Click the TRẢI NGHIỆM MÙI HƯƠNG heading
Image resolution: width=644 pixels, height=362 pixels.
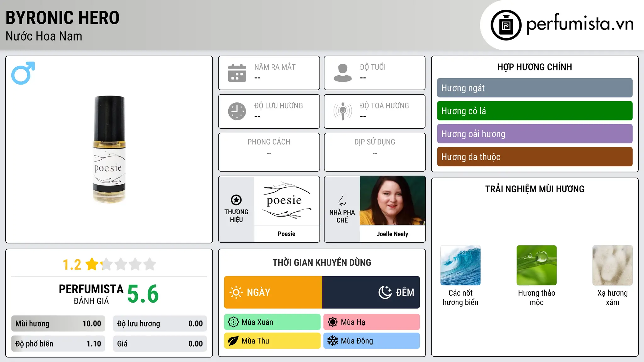click(x=535, y=189)
